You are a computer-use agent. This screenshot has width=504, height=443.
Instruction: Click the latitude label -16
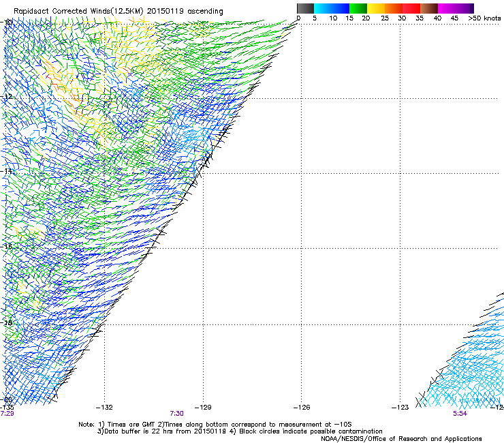pyautogui.click(x=7, y=247)
